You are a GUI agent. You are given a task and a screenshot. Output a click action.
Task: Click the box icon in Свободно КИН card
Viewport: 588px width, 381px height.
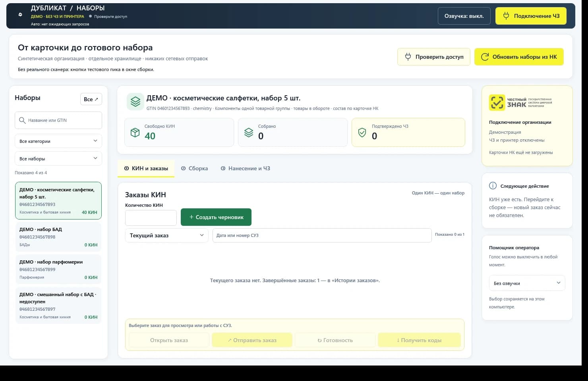(135, 133)
